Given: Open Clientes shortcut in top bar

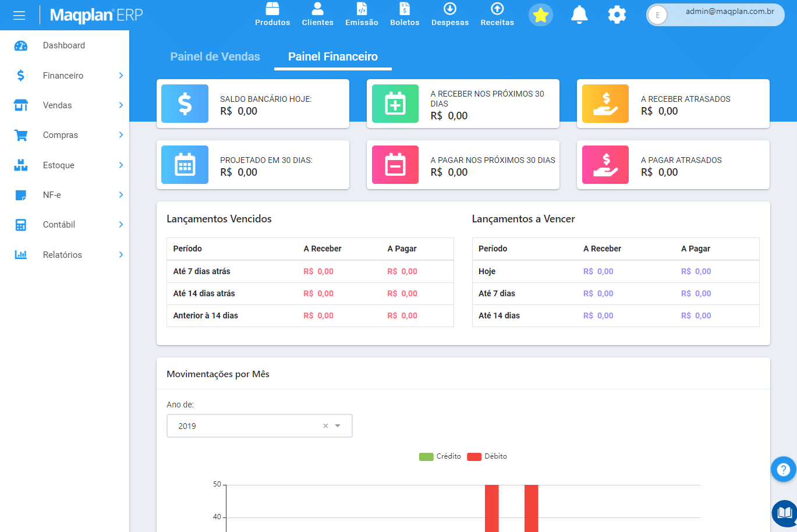Looking at the screenshot, I should (317, 15).
